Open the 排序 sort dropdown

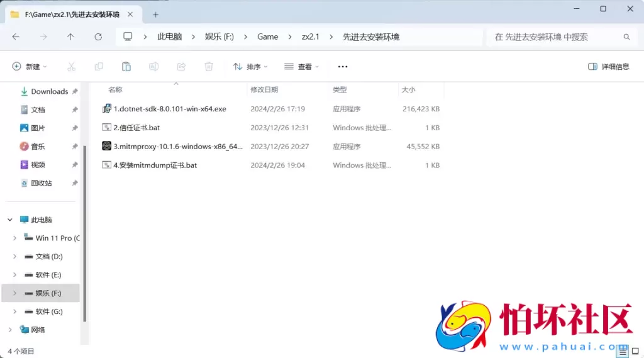pos(250,67)
